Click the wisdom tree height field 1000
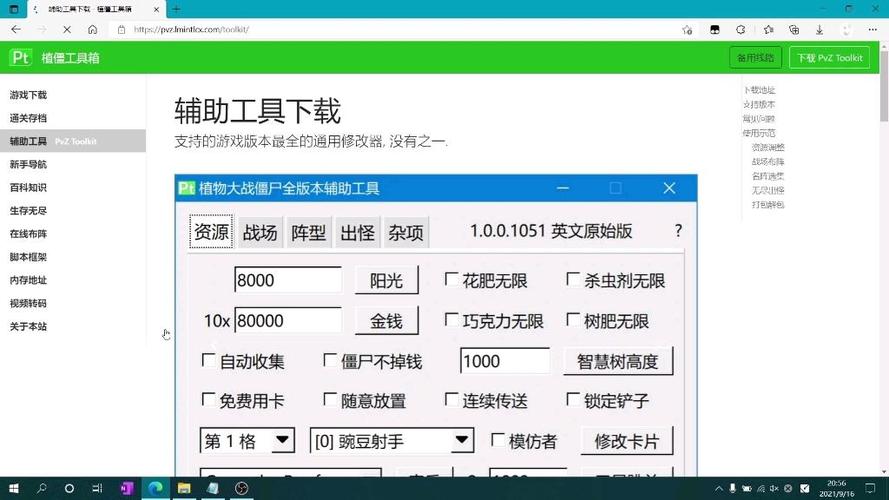This screenshot has width=889, height=500. coord(505,361)
